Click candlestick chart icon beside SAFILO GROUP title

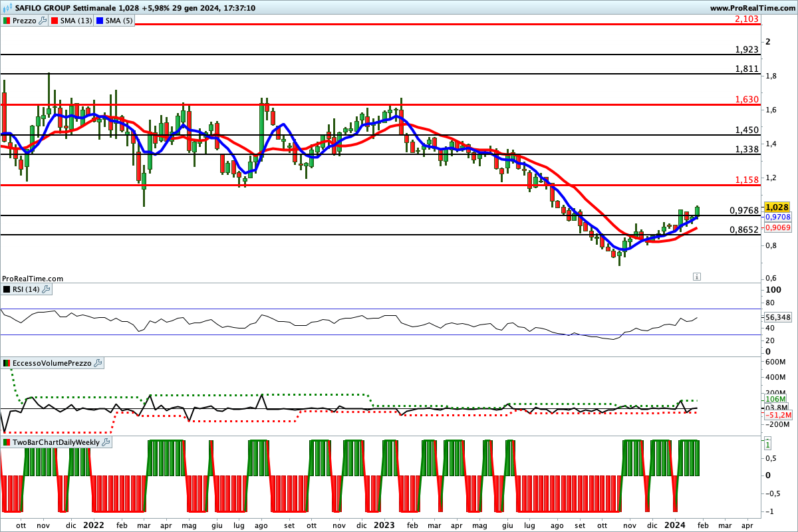tap(8, 8)
